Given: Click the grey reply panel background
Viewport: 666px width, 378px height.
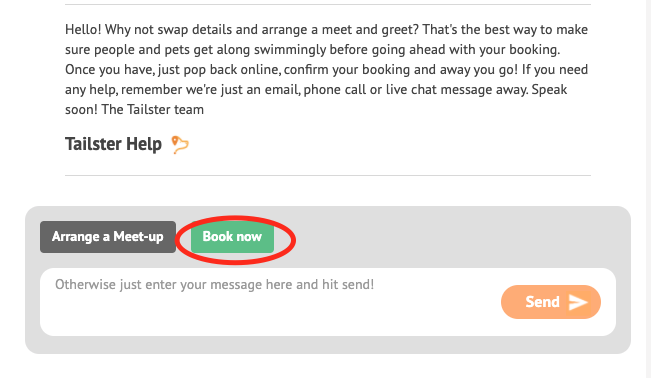Looking at the screenshot, I should point(452,237).
